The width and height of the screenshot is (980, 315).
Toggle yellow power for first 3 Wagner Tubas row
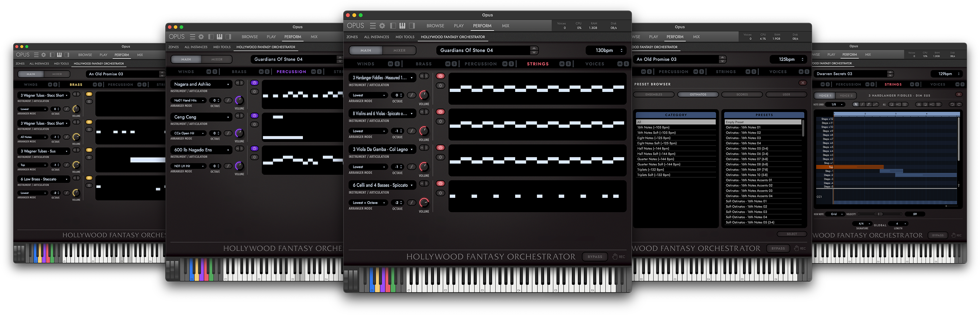pos(89,94)
